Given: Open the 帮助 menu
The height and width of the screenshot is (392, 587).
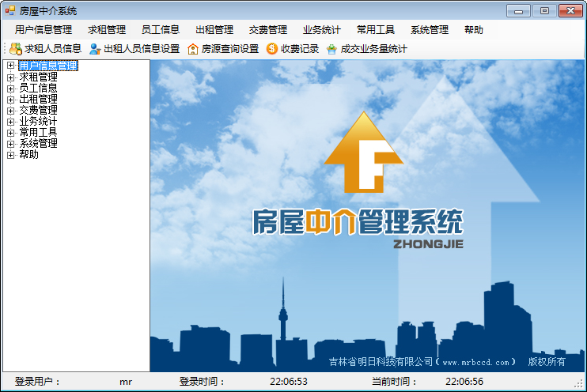Looking at the screenshot, I should (x=474, y=30).
